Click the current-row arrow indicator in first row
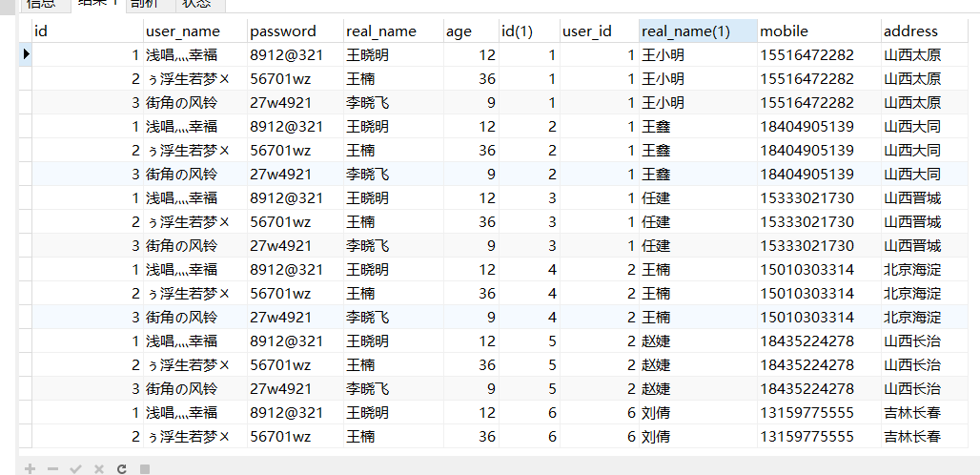 tap(26, 54)
